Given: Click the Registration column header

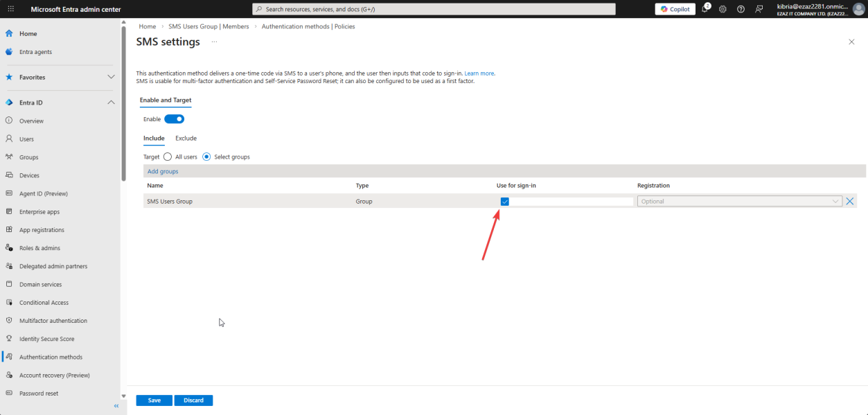Looking at the screenshot, I should pyautogui.click(x=653, y=186).
